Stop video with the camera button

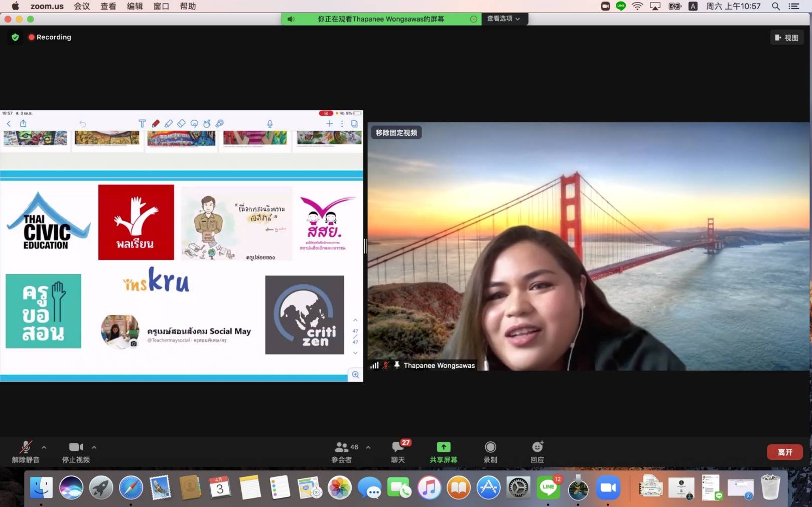76,447
